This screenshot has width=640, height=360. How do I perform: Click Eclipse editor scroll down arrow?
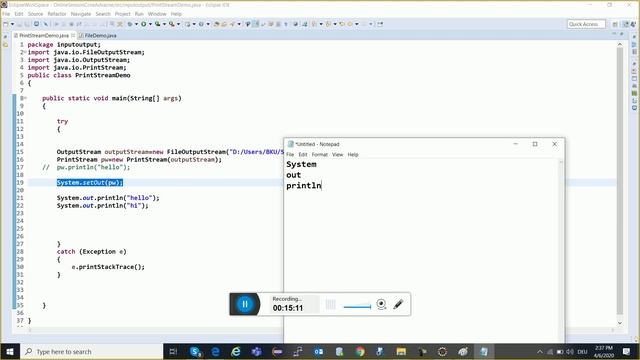[620, 323]
